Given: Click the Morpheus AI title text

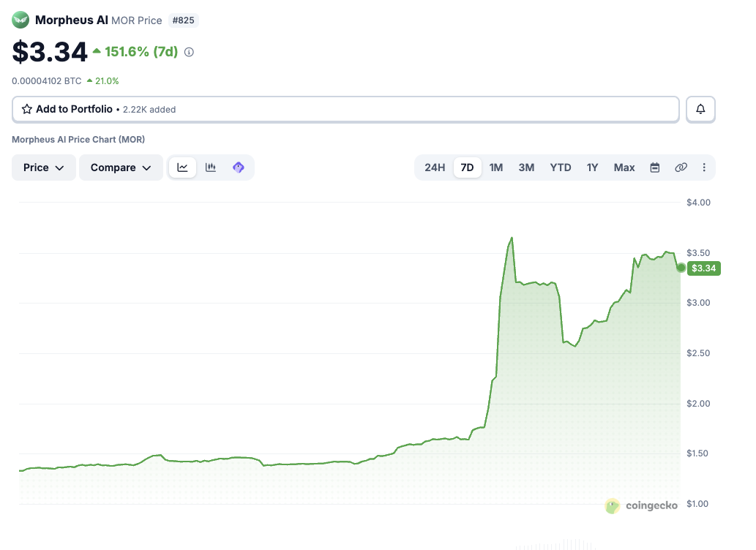Looking at the screenshot, I should [x=72, y=20].
